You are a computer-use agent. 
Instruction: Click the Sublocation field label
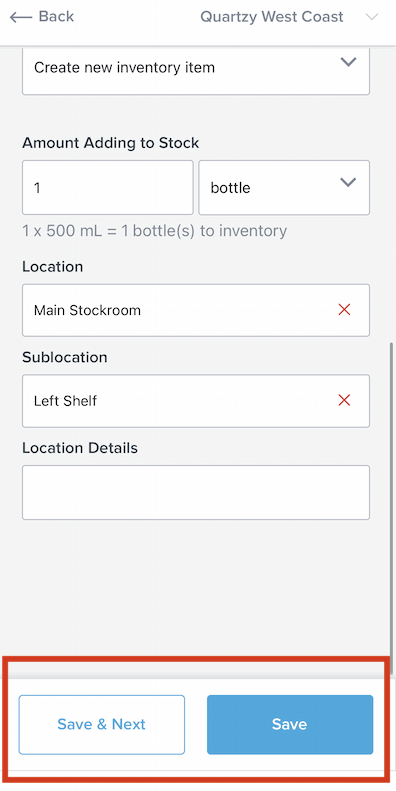coord(65,357)
